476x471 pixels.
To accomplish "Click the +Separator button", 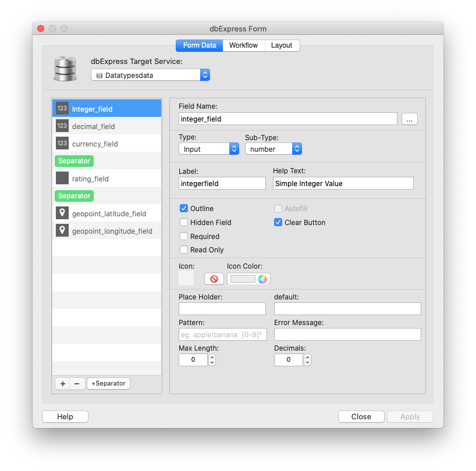I will 108,384.
